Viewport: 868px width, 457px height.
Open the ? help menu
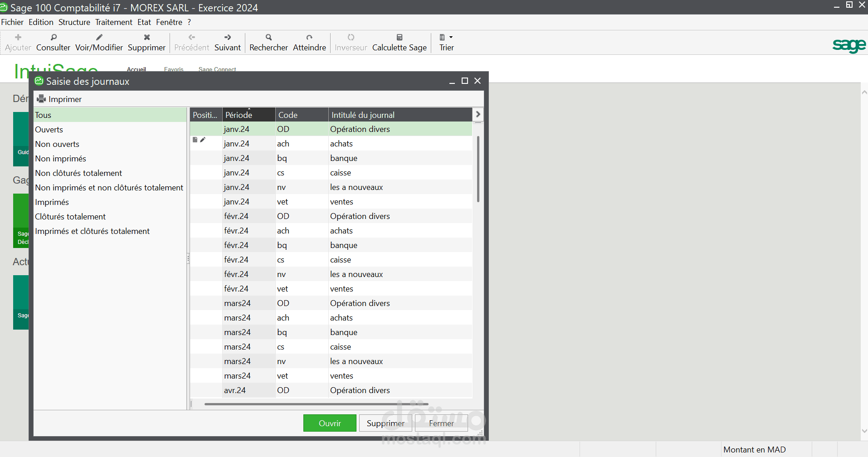(x=189, y=22)
